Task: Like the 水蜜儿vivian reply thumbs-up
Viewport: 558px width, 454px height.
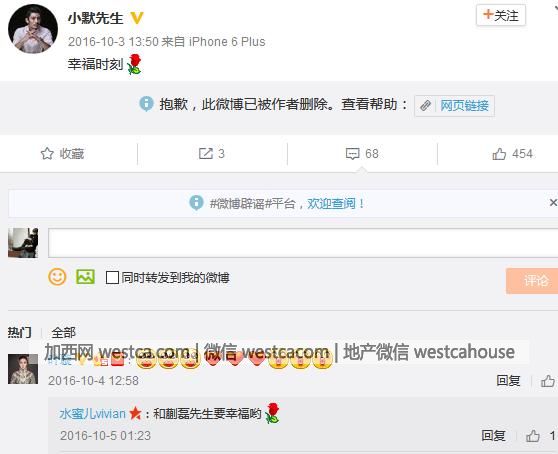Action: point(533,436)
